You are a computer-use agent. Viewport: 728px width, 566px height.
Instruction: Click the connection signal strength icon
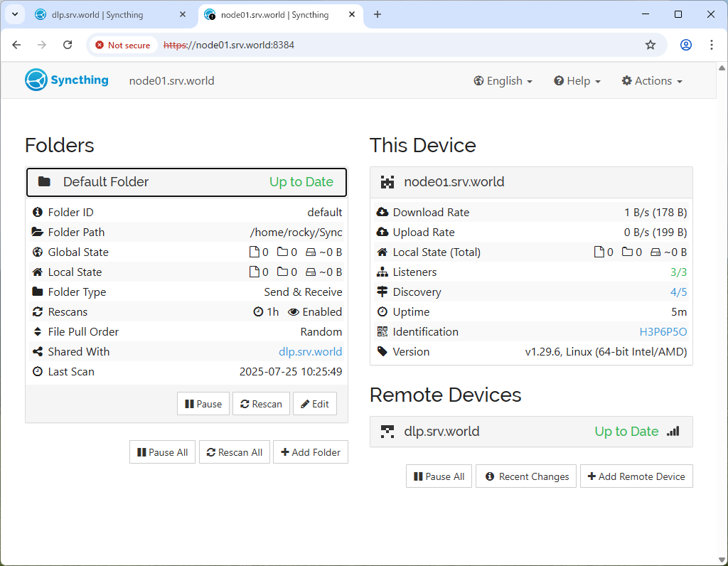673,432
